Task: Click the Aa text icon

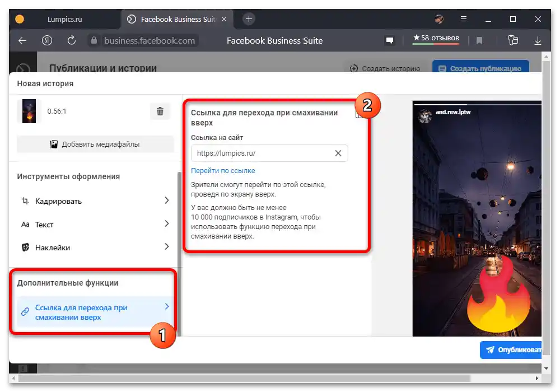Action: pyautogui.click(x=25, y=224)
